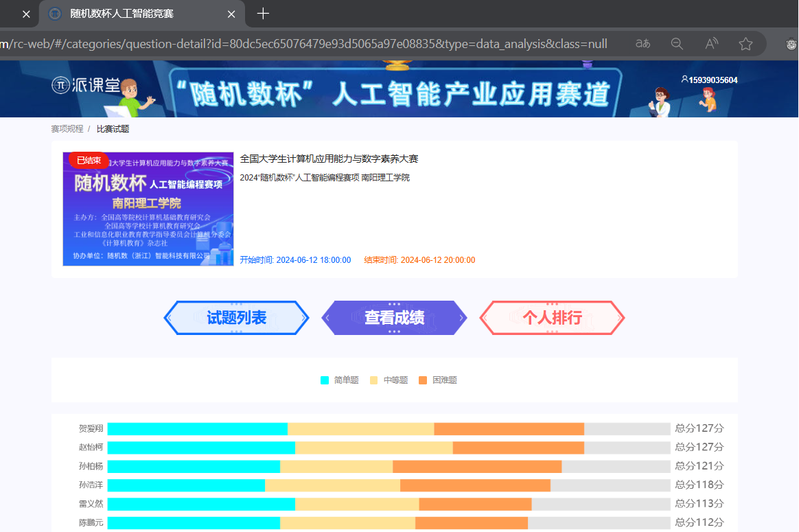799x532 pixels.
Task: Go to 赛项规程 breadcrumb link
Action: 67,129
